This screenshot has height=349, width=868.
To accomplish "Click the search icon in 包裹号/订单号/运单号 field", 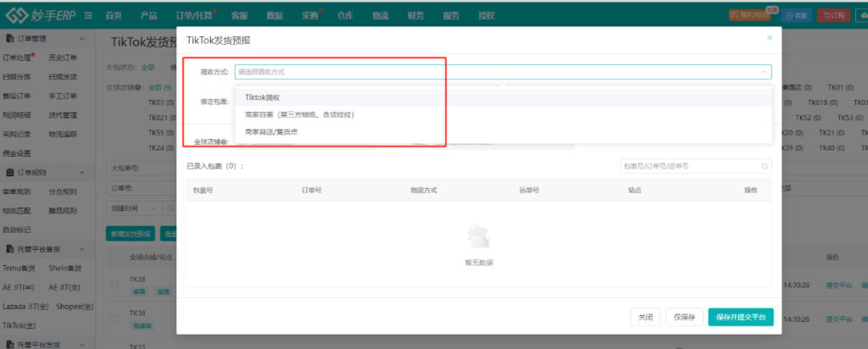I will tap(765, 166).
